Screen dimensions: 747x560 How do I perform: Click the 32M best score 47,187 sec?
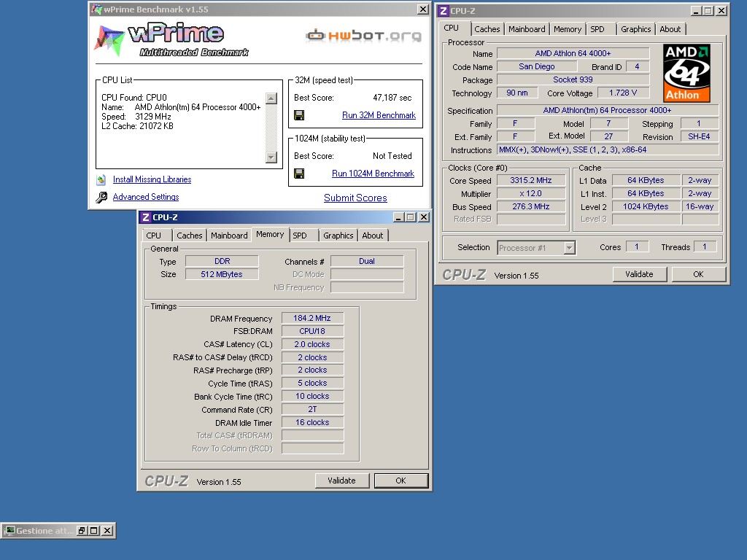(392, 98)
